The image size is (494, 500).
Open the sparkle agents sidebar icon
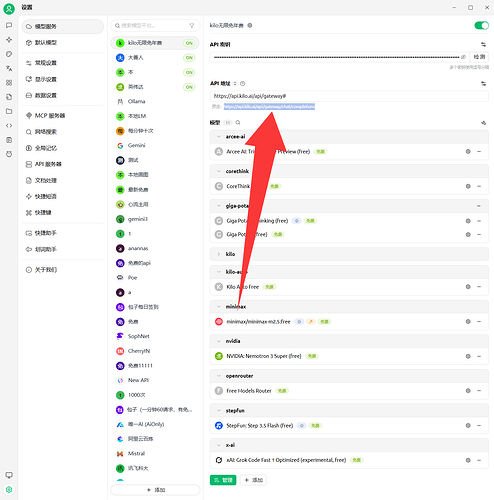coord(9,40)
